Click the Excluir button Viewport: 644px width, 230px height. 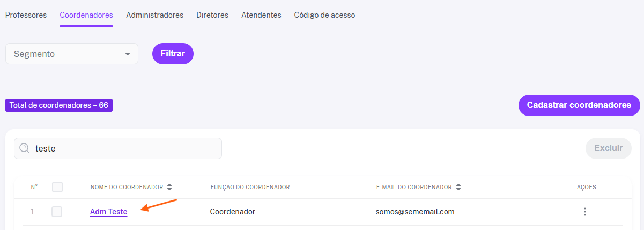tap(609, 148)
